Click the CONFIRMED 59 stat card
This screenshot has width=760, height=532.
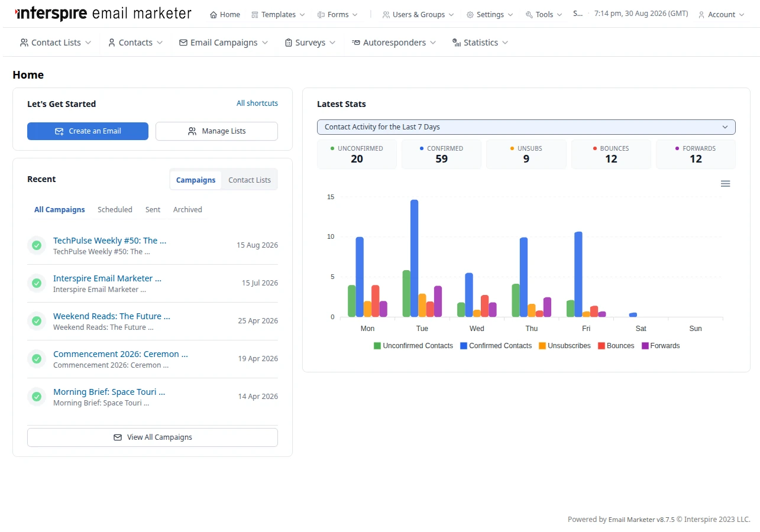[441, 154]
